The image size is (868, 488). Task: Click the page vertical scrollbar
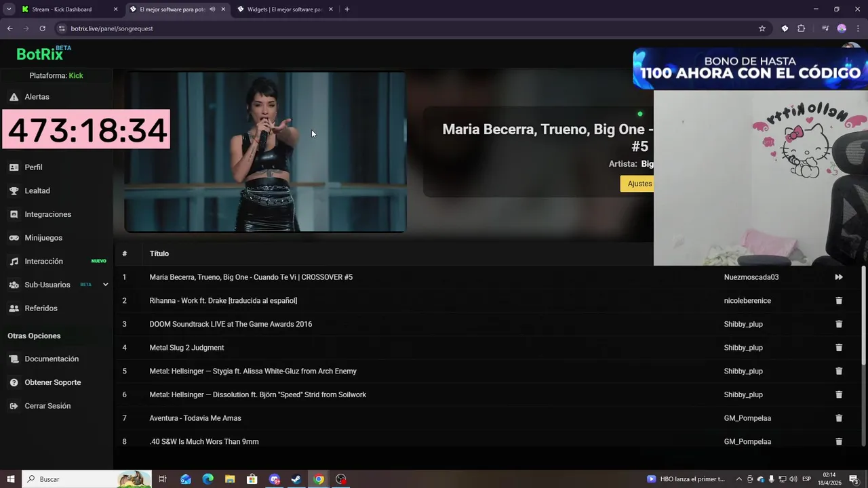[x=864, y=315]
